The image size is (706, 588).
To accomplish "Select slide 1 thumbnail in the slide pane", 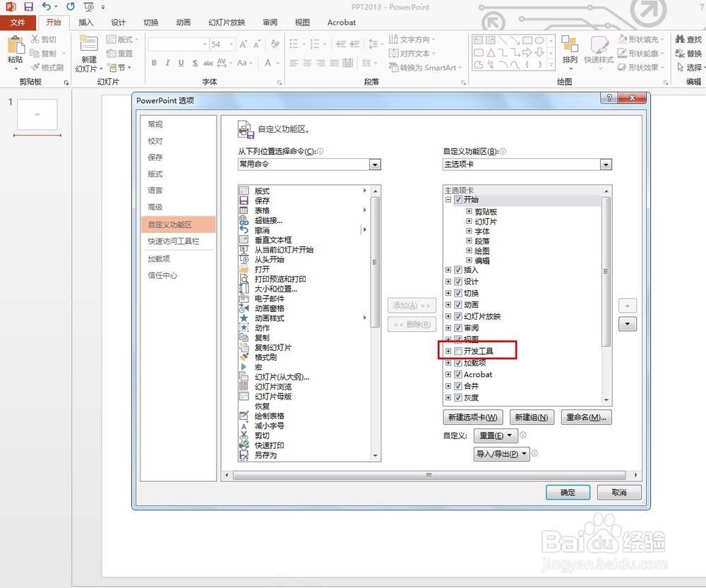I will coord(36,113).
